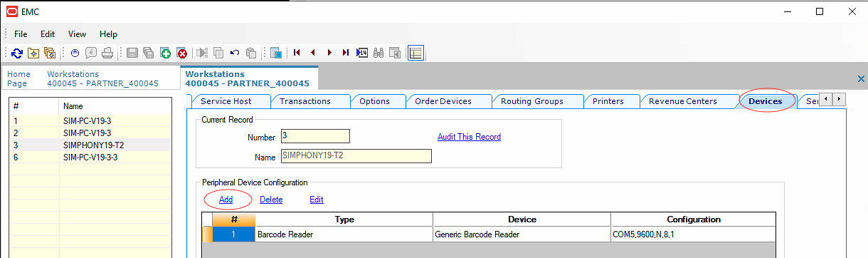
Task: Switch to the Service Host tab
Action: (x=226, y=101)
